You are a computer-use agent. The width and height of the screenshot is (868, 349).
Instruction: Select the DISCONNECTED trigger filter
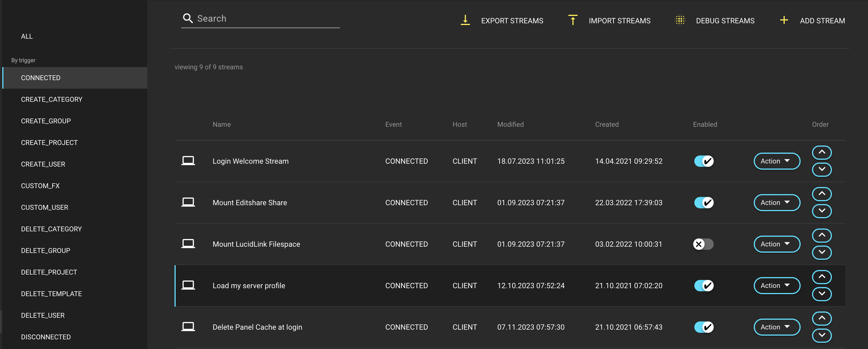[46, 337]
